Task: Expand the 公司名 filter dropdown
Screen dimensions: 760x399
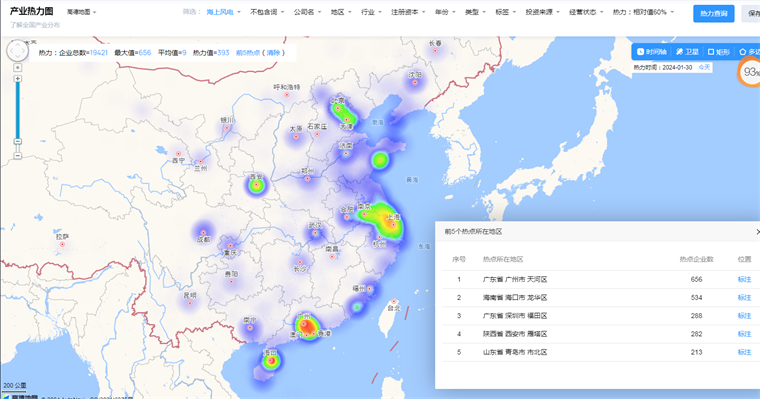Action: pos(307,12)
